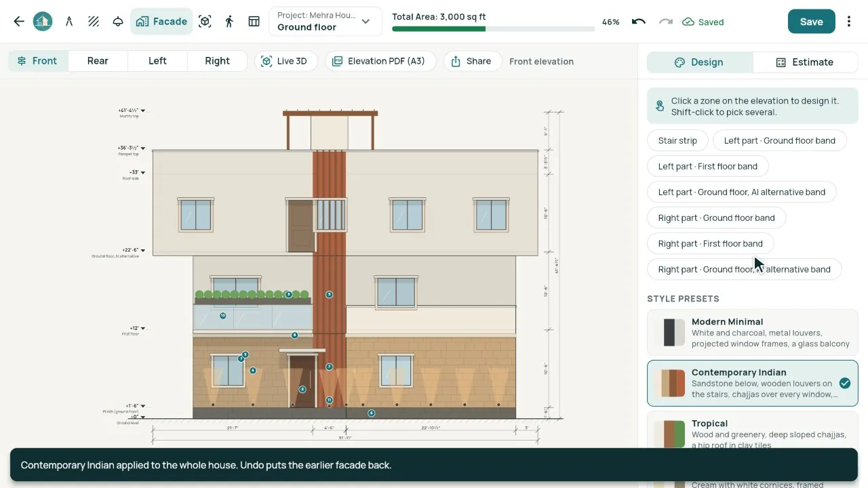Select the Stair strip zone chip
The height and width of the screenshot is (488, 868).
click(677, 140)
